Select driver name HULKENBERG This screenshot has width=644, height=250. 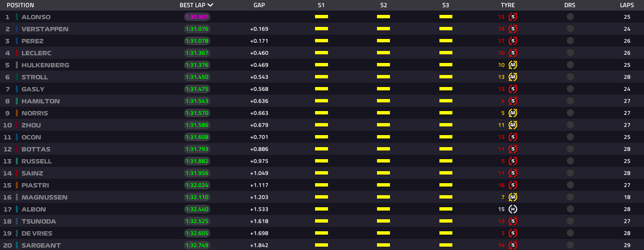pyautogui.click(x=46, y=65)
